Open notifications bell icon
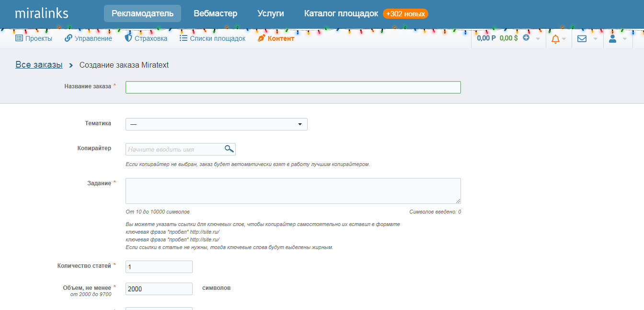 555,39
